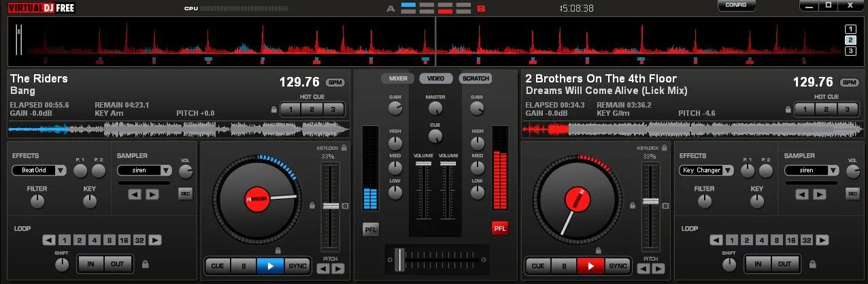This screenshot has height=284, width=868.
Task: Select 16-beat loop on left deck
Action: (124, 240)
